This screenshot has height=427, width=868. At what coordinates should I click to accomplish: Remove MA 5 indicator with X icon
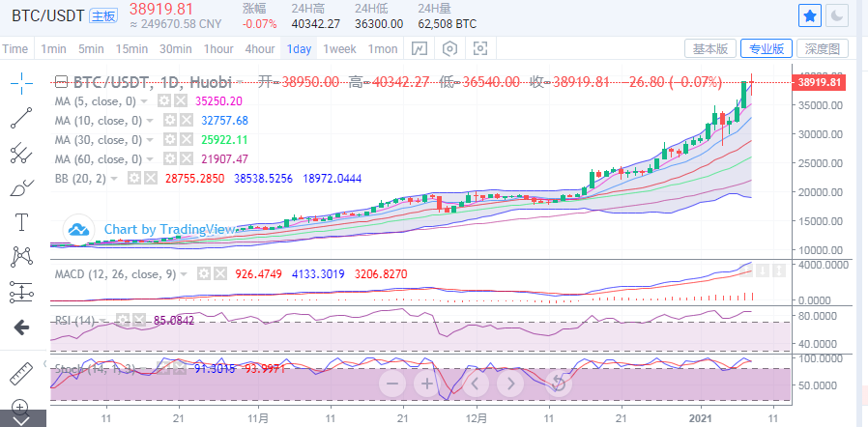coord(181,101)
